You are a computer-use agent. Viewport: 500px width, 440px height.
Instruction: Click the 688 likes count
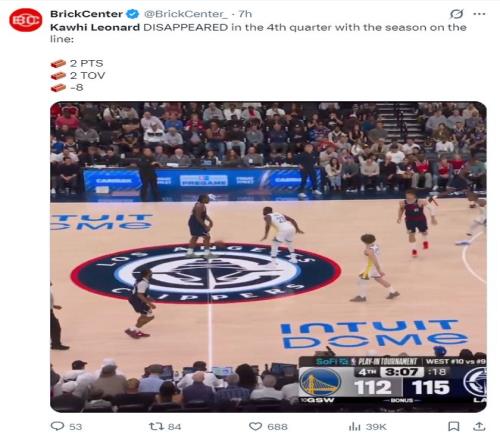pos(277,427)
